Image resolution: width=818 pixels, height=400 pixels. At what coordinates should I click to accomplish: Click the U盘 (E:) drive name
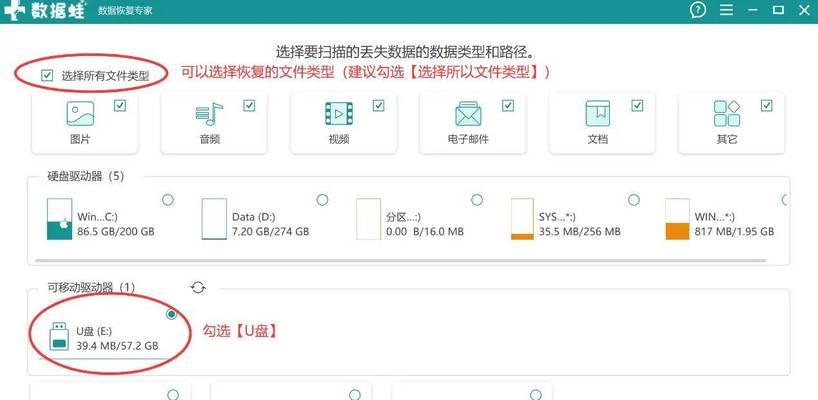tap(94, 331)
